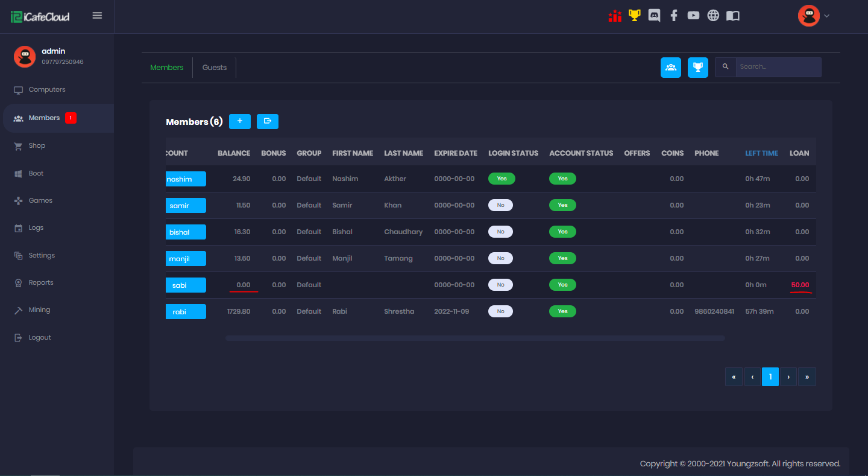Click the horizontal table scrollbar
The width and height of the screenshot is (868, 476).
[x=475, y=338]
